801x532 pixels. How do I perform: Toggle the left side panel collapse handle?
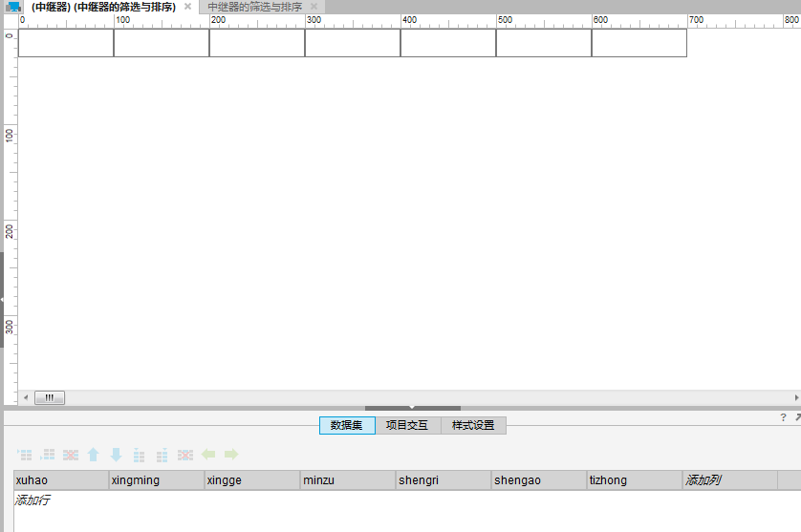(x=2, y=300)
